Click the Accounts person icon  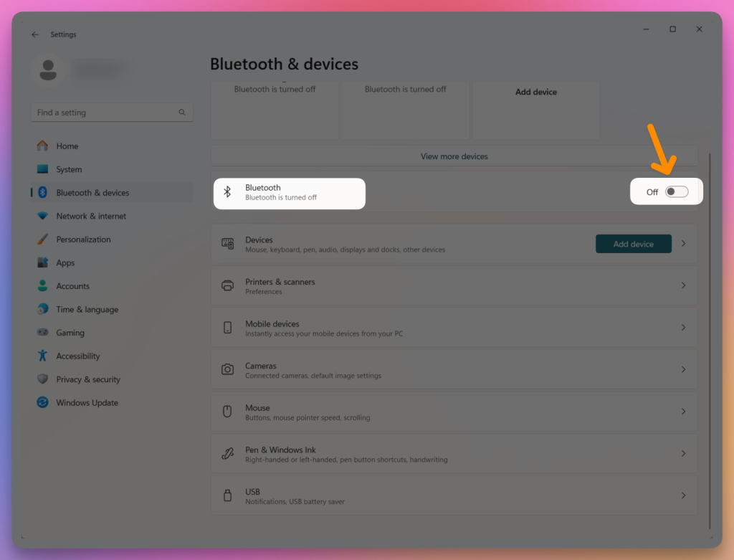click(42, 285)
